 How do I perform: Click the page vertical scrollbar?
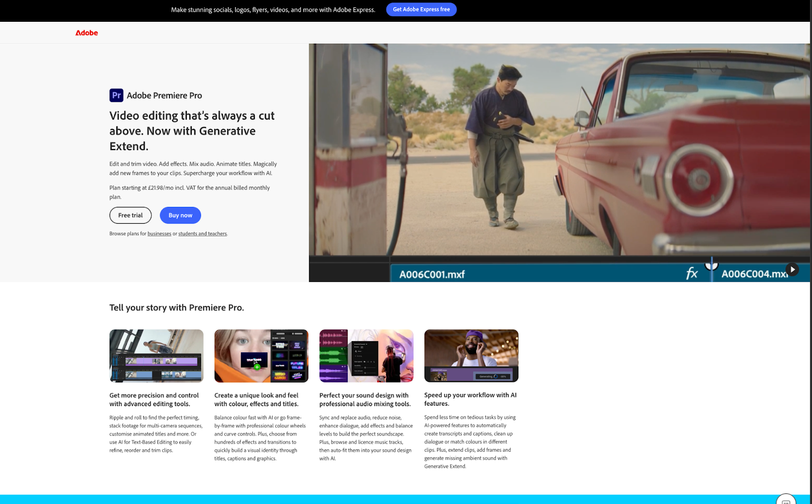coord(810,252)
